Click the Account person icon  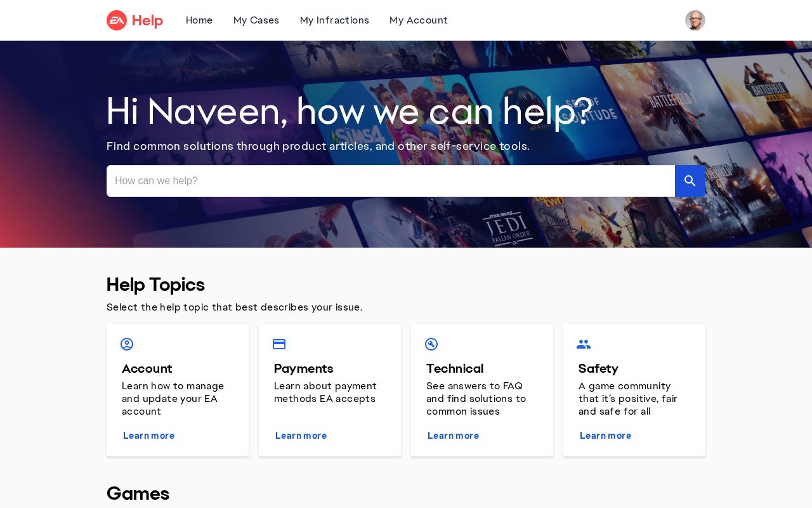click(x=127, y=344)
